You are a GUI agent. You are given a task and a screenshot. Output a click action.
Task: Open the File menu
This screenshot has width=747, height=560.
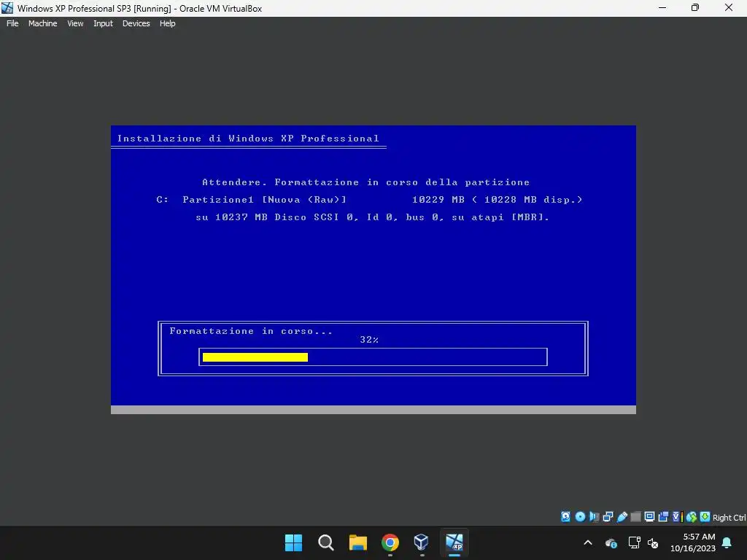click(12, 23)
